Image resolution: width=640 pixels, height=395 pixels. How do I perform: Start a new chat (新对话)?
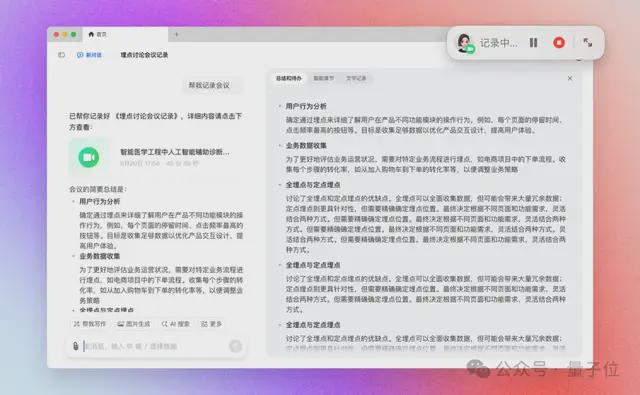tap(89, 55)
